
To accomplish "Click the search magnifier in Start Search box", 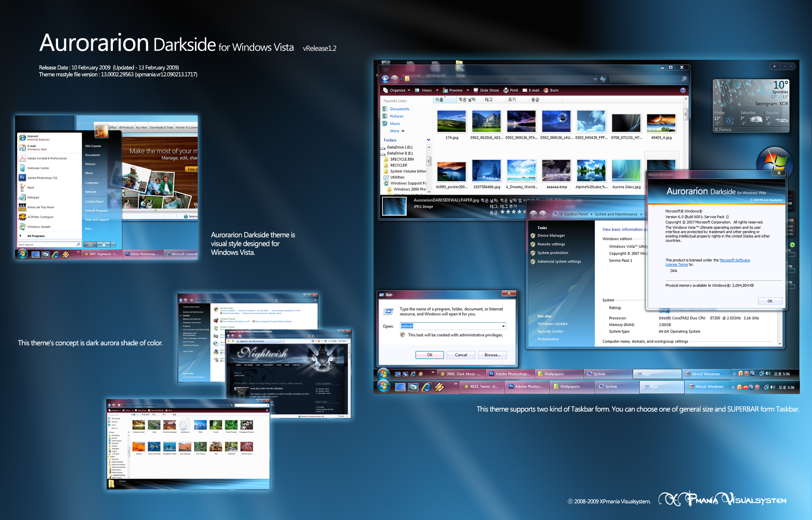I will (78, 245).
